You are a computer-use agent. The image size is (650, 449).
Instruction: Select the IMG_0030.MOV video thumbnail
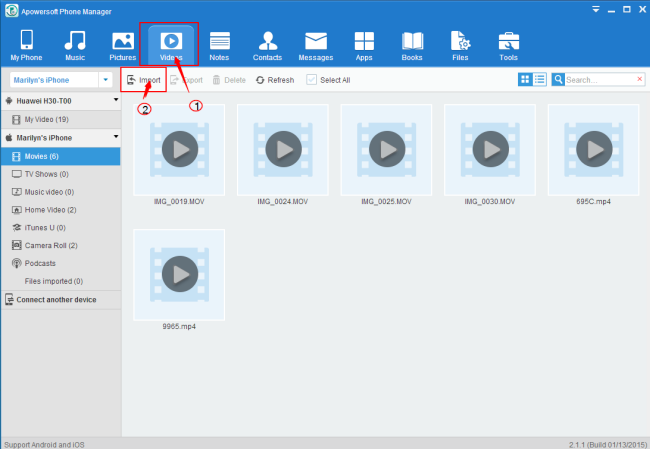click(x=490, y=150)
